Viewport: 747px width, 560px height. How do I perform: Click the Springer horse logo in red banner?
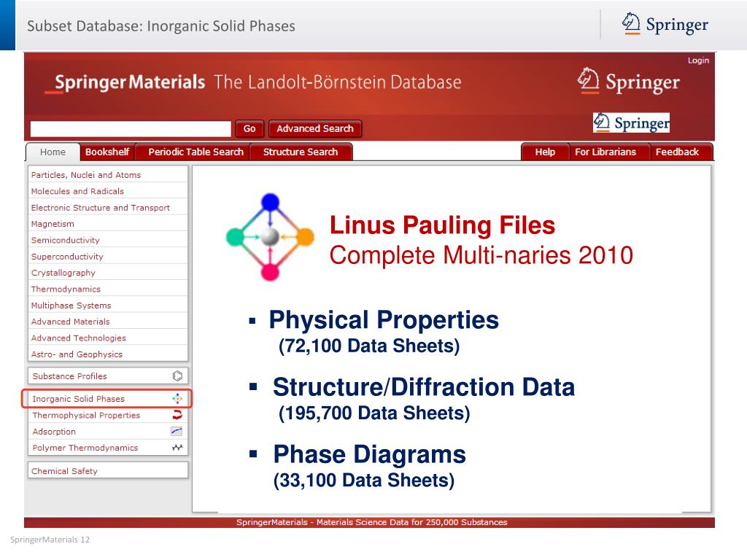point(629,81)
